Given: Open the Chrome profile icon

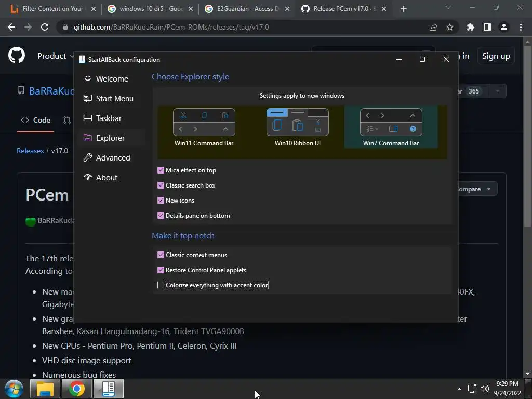Looking at the screenshot, I should click(504, 27).
